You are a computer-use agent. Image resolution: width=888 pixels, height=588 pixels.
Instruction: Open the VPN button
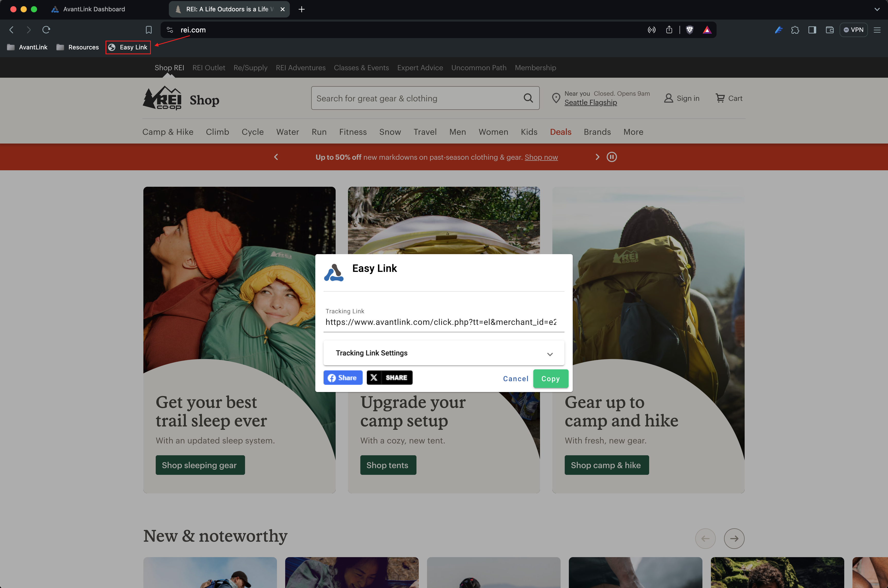pos(854,30)
